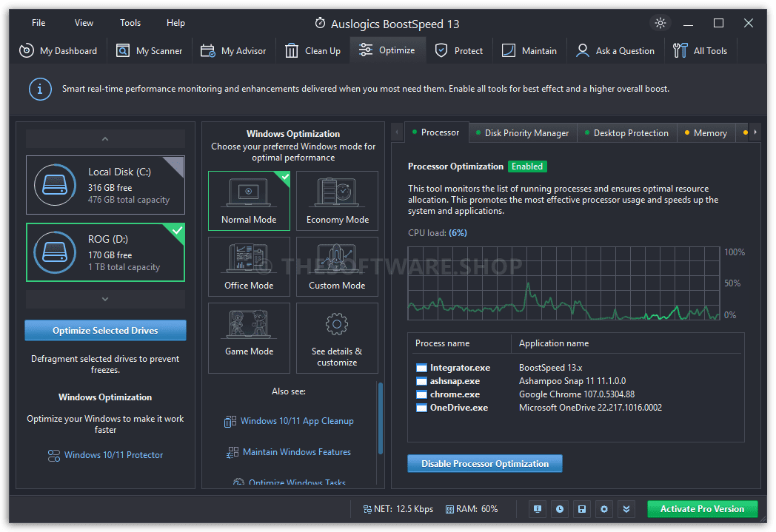Switch to the Memory tab
Image resolution: width=776 pixels, height=532 pixels.
click(706, 133)
